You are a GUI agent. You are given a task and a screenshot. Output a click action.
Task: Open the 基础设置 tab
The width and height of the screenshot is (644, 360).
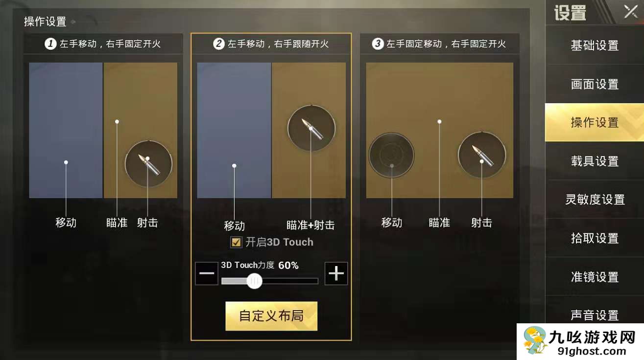[595, 45]
